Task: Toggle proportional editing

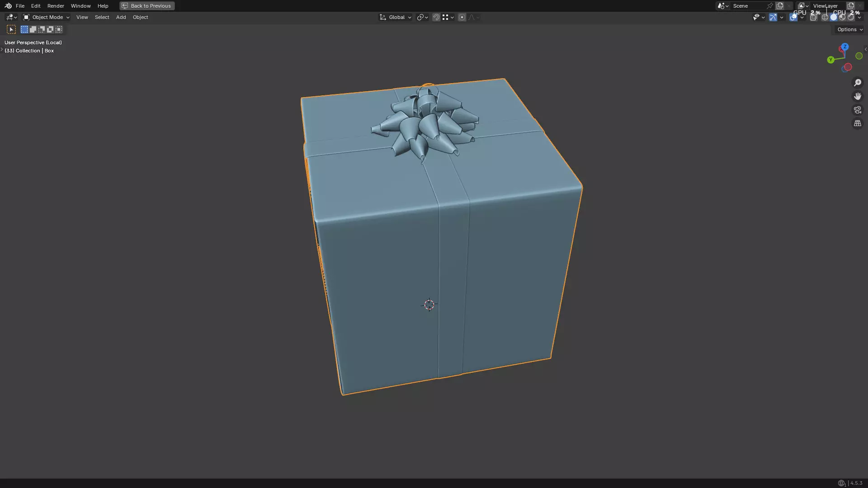Action: click(x=462, y=17)
